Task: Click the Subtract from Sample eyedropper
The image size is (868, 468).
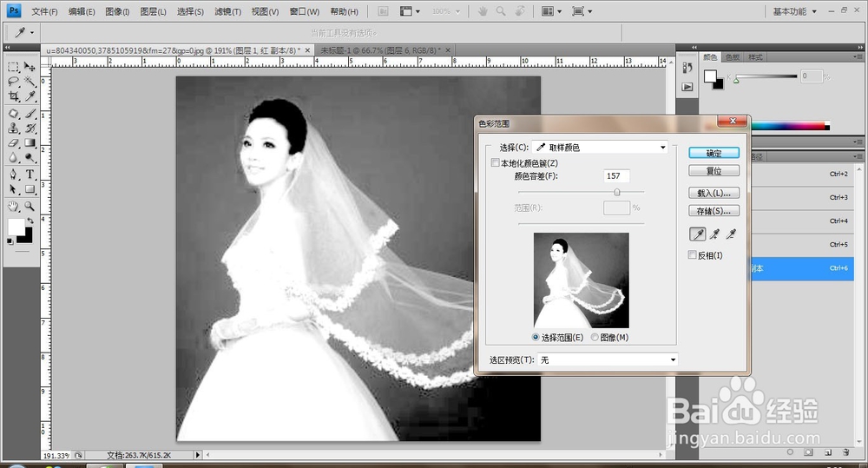Action: tap(731, 234)
